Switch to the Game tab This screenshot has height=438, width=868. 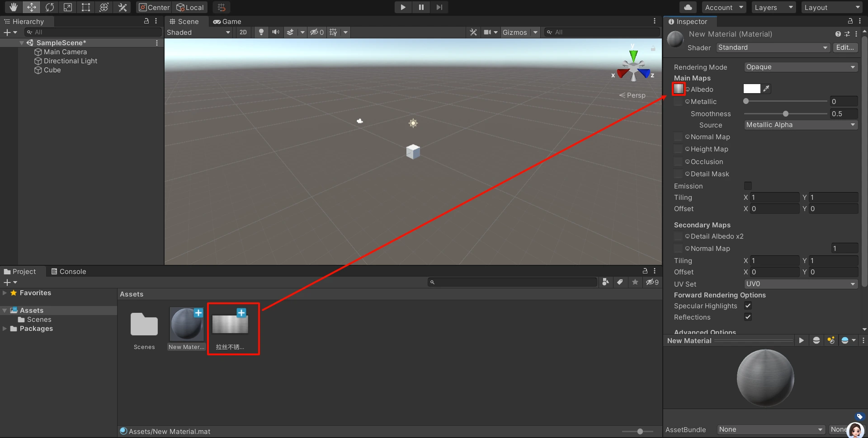(227, 22)
